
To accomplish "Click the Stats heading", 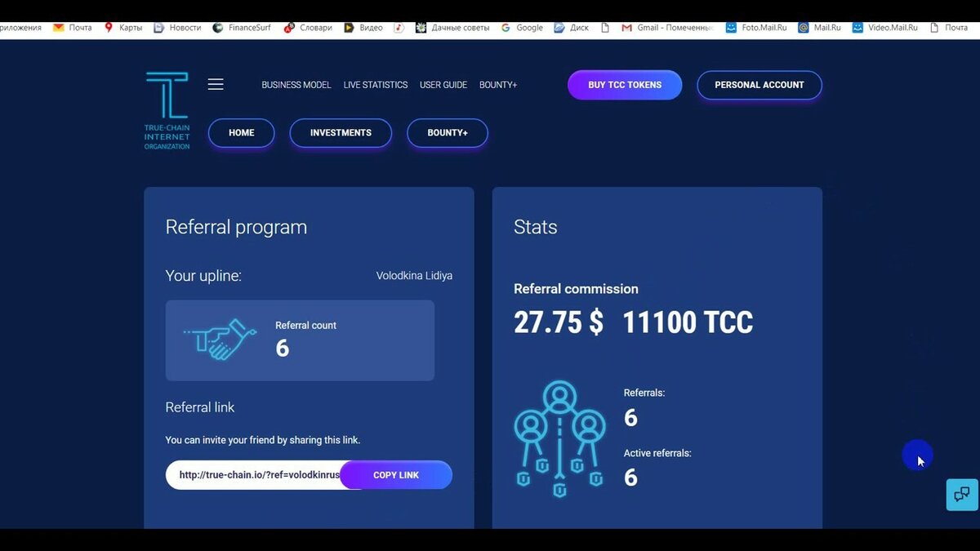I will click(x=536, y=227).
